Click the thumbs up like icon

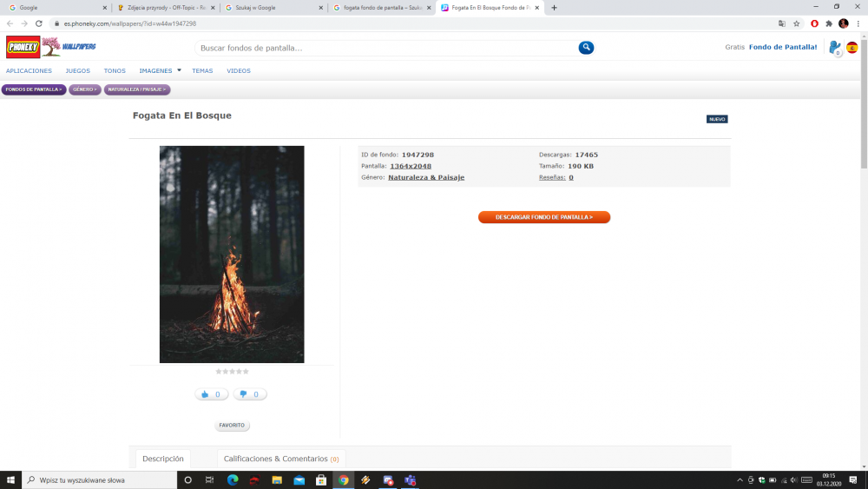206,394
